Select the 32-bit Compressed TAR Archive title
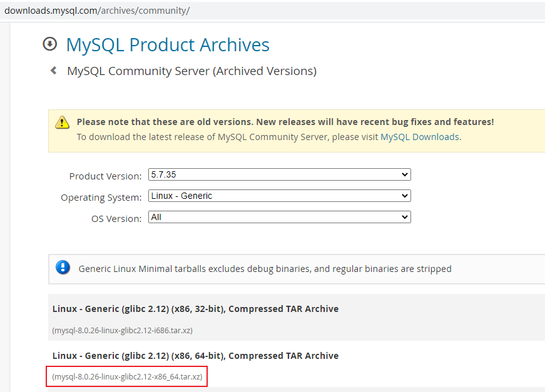The width and height of the screenshot is (545, 392). coord(195,309)
